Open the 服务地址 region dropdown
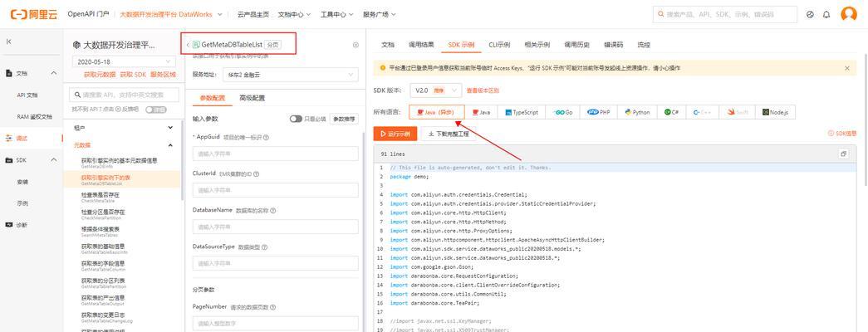The width and height of the screenshot is (868, 332). point(290,74)
